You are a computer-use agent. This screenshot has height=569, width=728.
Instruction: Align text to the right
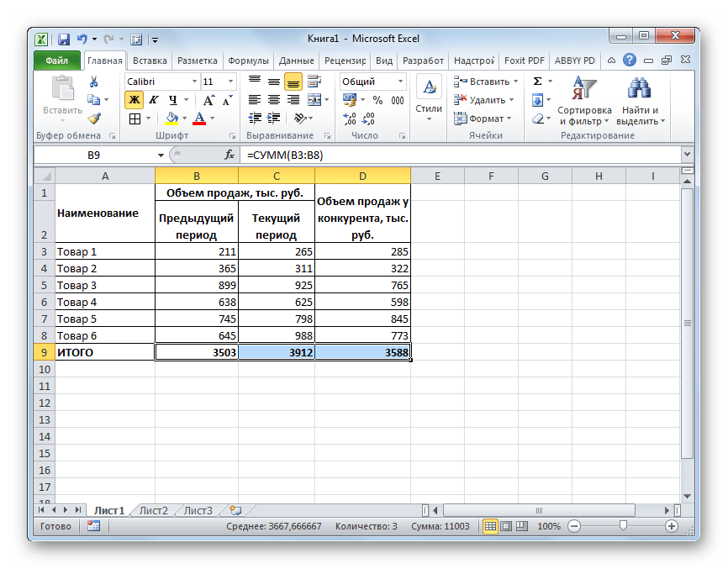pos(293,100)
